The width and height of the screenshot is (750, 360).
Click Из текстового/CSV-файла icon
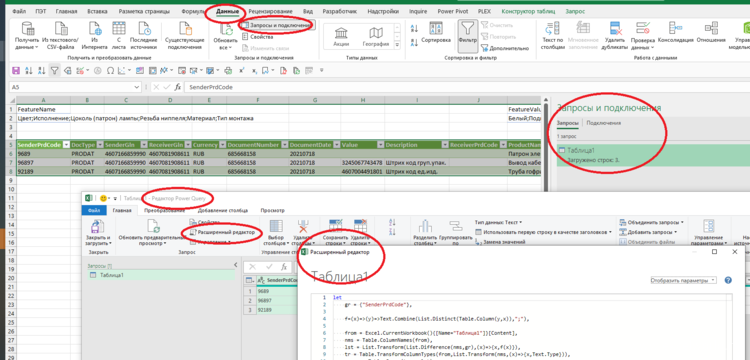(62, 29)
